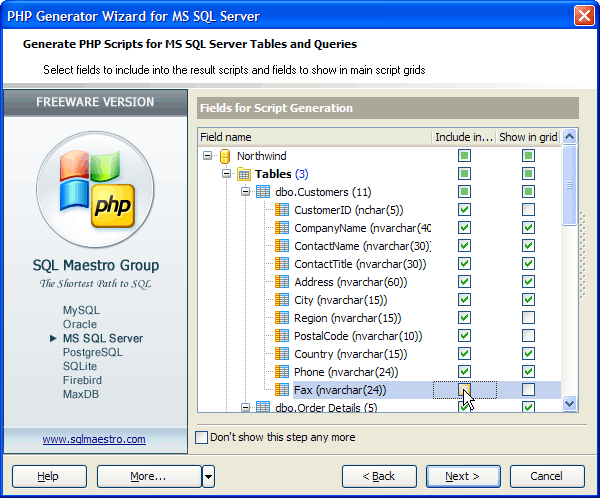Open the www.sqlmaestro.com link

(x=94, y=439)
